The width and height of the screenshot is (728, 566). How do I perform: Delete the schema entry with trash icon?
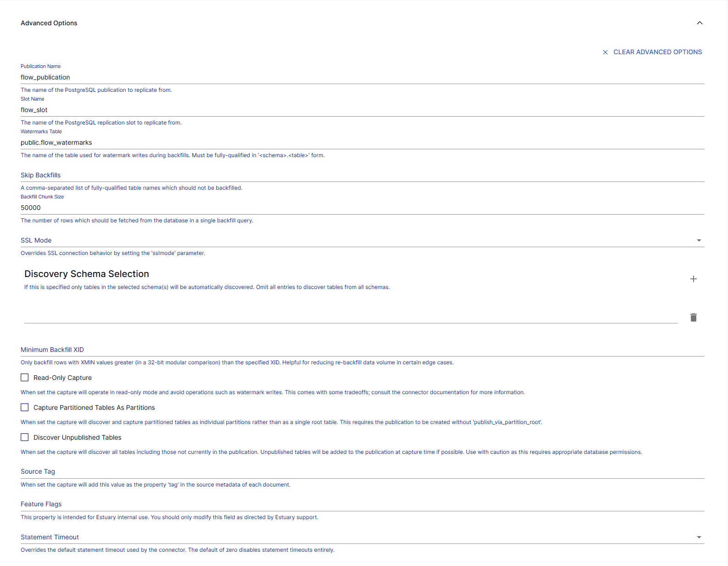coord(693,317)
